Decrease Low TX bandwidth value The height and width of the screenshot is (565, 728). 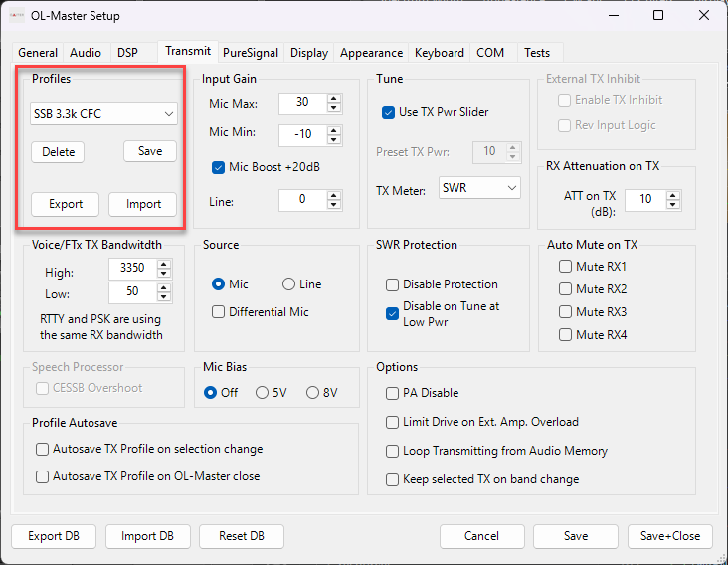tap(164, 297)
